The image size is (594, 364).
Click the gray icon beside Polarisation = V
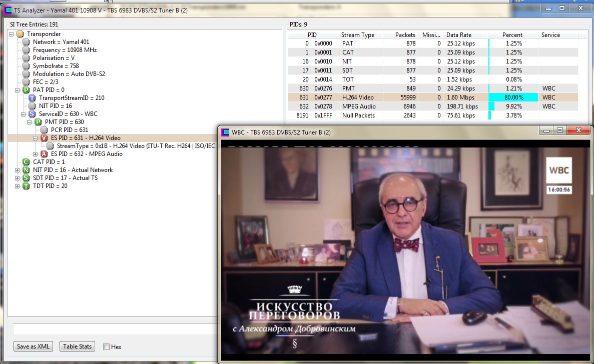(26, 58)
